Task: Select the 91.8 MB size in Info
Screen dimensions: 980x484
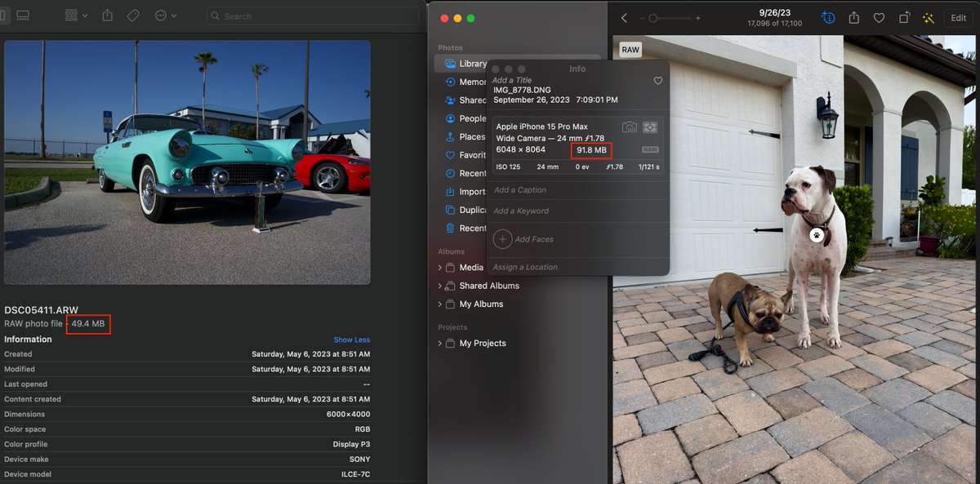Action: [592, 150]
